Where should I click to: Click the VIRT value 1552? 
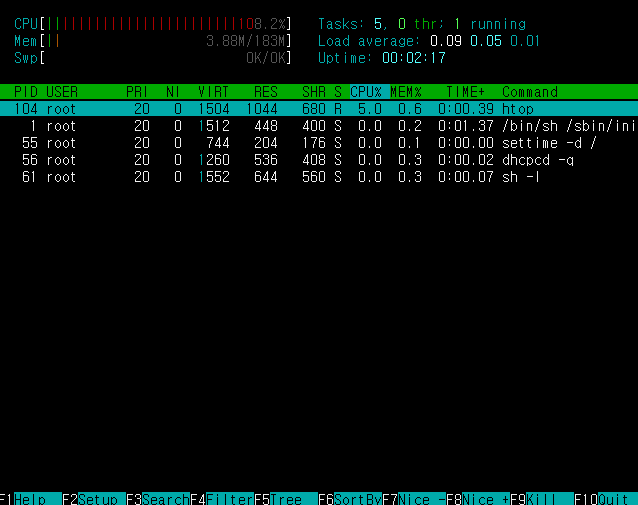(214, 177)
